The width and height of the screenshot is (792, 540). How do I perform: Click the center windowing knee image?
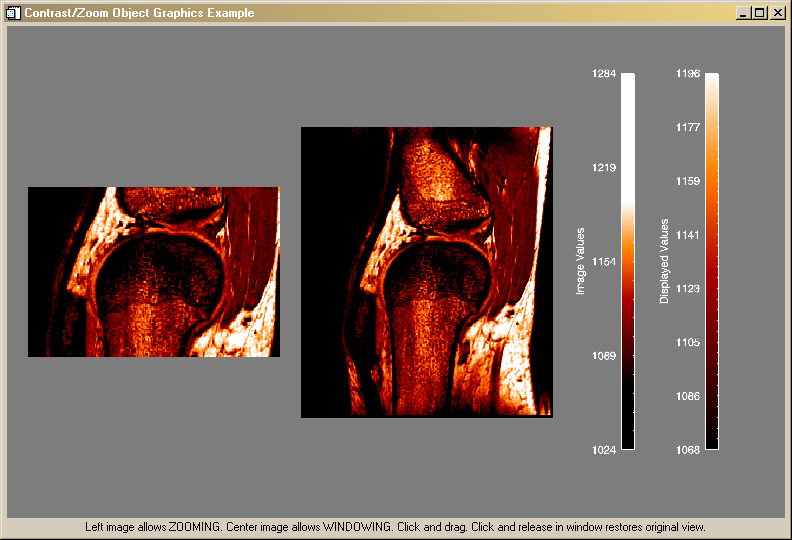pyautogui.click(x=426, y=272)
